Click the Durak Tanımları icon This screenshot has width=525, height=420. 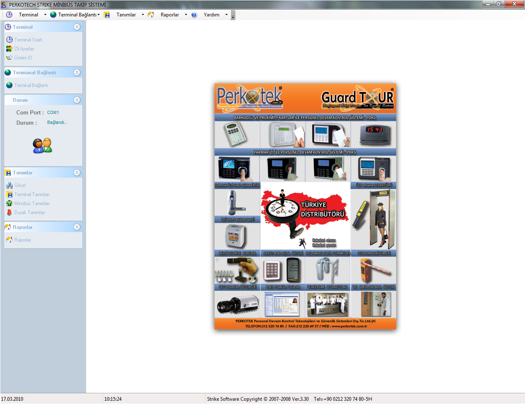click(x=9, y=212)
